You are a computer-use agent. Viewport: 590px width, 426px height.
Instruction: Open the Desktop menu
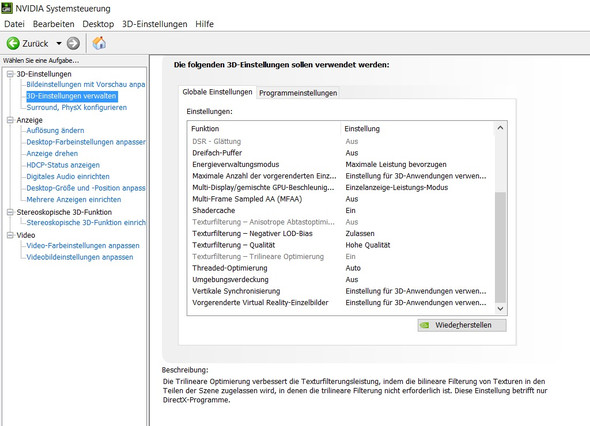click(98, 24)
